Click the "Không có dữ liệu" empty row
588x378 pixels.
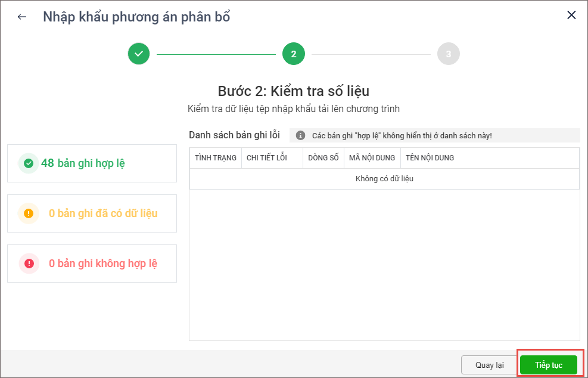pos(384,179)
